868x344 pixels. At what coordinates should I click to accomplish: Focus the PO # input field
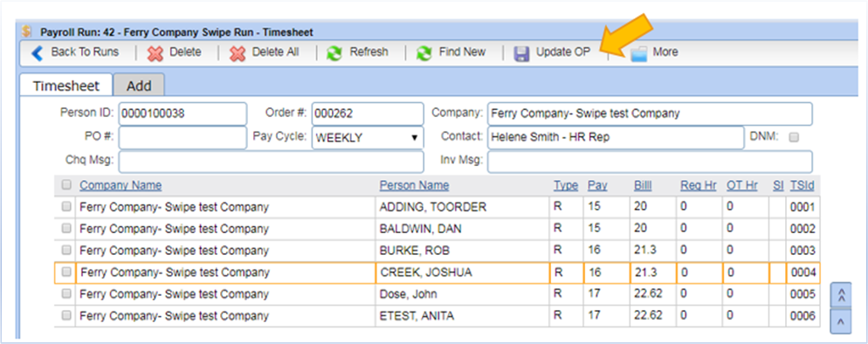tap(183, 138)
